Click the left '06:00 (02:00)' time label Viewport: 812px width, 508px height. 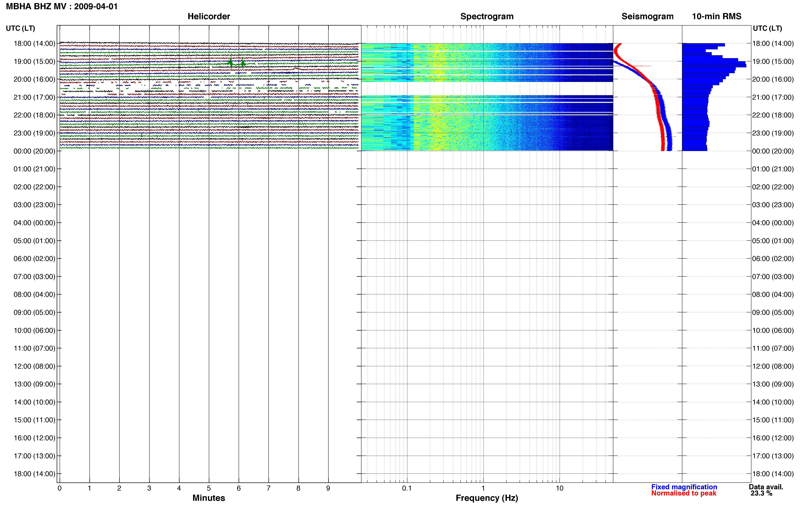coord(34,259)
